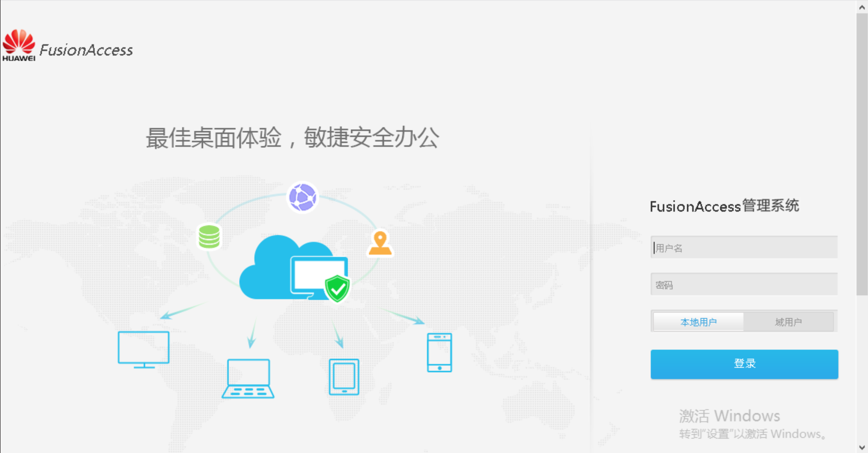Click the laptop device icon
Screen dimensions: 868x453
(x=248, y=378)
